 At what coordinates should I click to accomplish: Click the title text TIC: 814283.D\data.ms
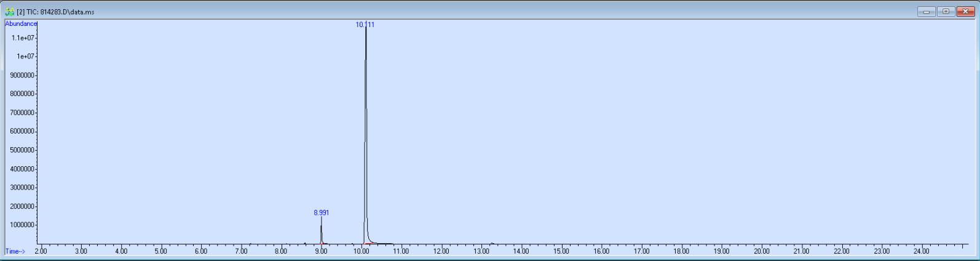tap(55, 12)
